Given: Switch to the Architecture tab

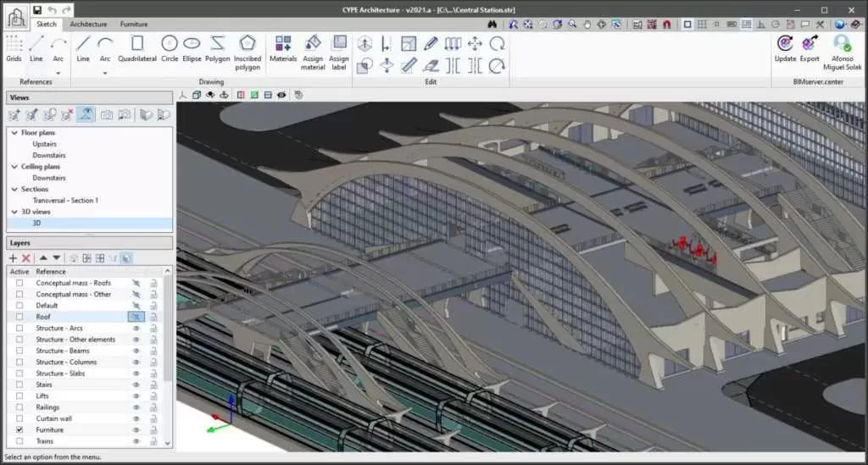Looking at the screenshot, I should tap(88, 25).
